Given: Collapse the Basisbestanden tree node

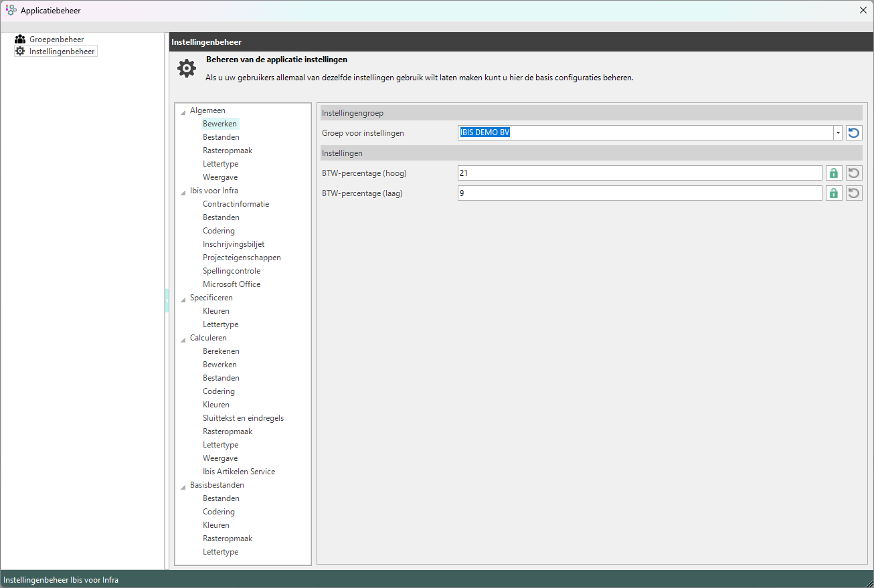Looking at the screenshot, I should pyautogui.click(x=183, y=486).
